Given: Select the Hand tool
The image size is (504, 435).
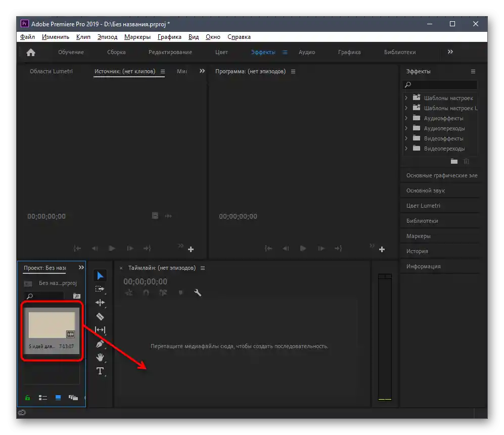Looking at the screenshot, I should pyautogui.click(x=100, y=357).
